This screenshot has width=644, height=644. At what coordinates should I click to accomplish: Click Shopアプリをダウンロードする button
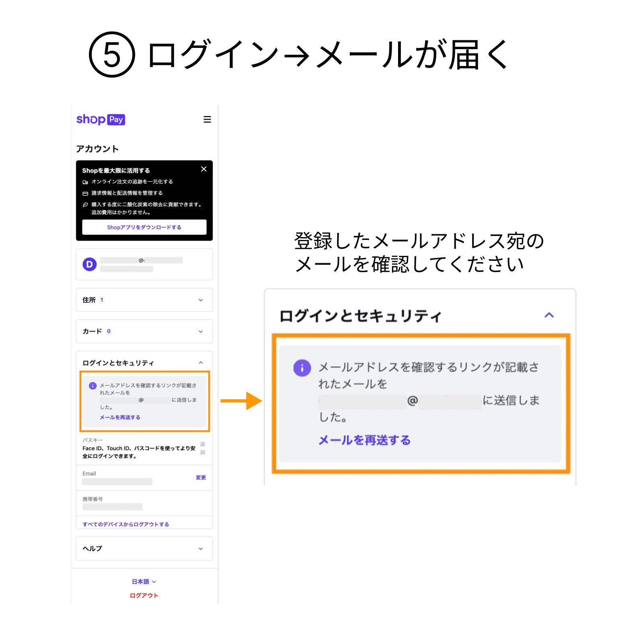pyautogui.click(x=144, y=227)
